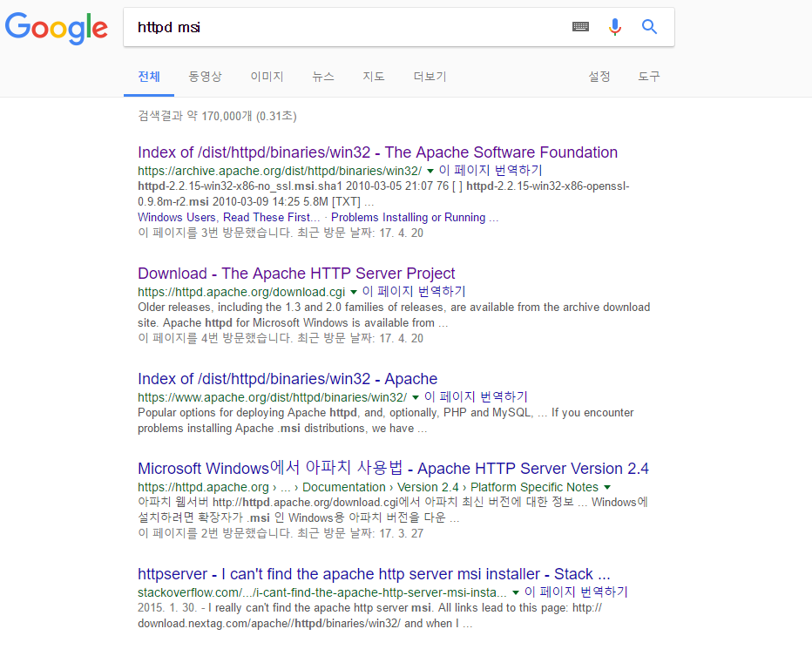Open the 뉴스 tab
Image resolution: width=812 pixels, height=656 pixels.
pos(323,77)
